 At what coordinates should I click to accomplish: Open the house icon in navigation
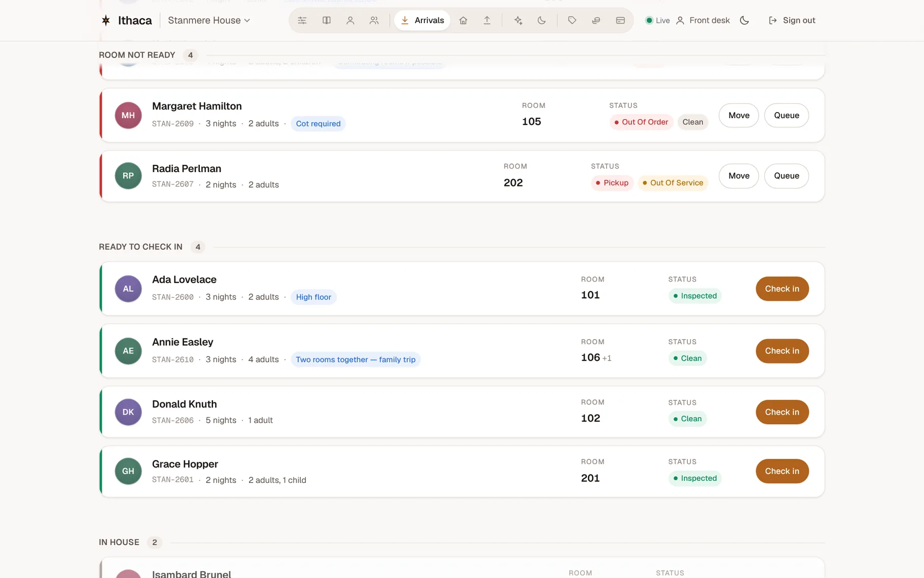tap(463, 21)
